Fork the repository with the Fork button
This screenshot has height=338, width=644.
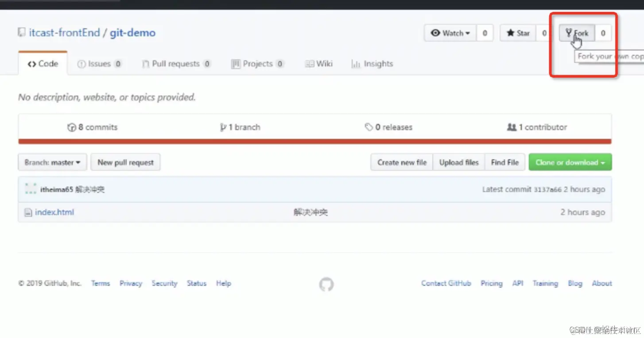point(577,33)
